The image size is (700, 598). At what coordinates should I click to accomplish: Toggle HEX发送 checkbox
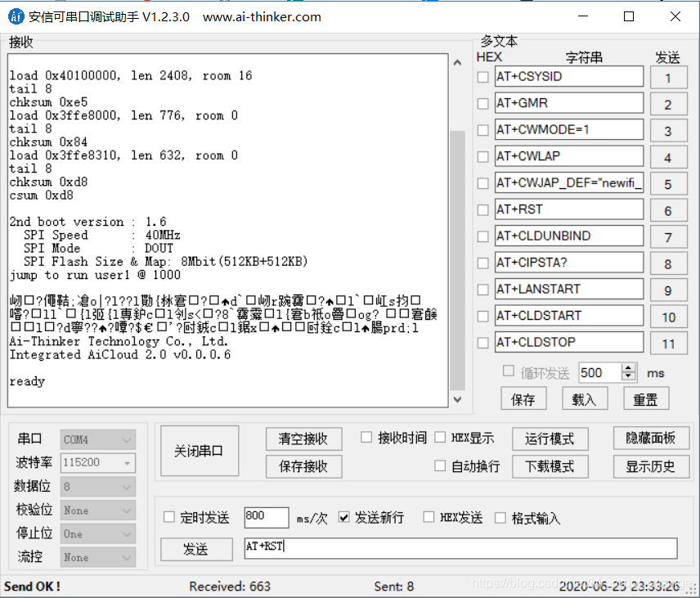click(429, 517)
